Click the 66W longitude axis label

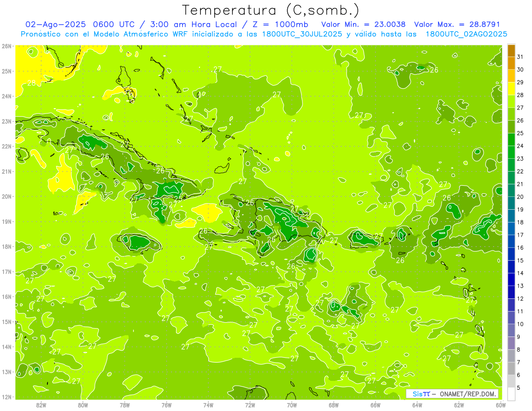tap(376, 405)
